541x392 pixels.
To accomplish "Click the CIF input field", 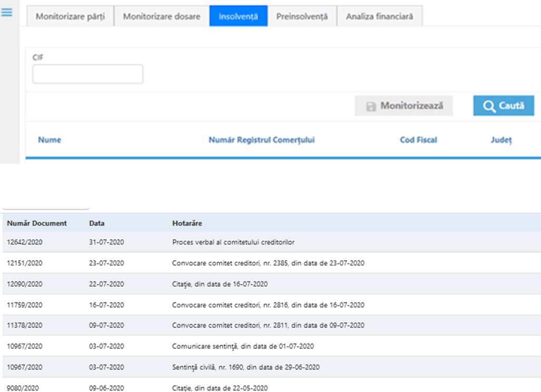I will [x=88, y=74].
